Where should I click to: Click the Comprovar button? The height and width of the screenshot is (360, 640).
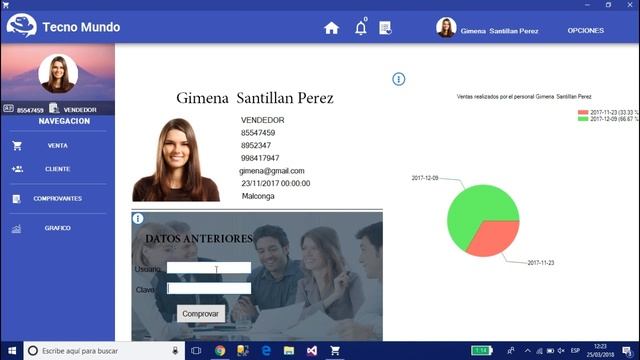click(200, 314)
